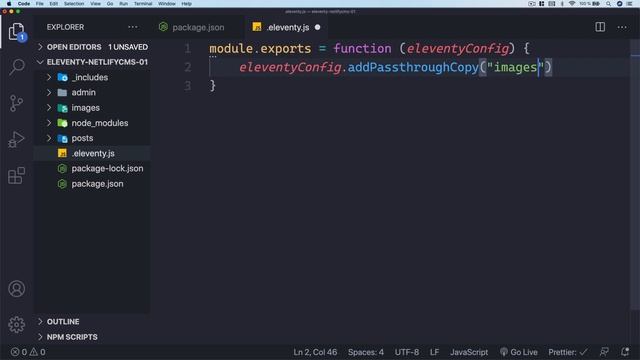Expand the images folder
Screen dimensions: 640x360
click(49, 108)
